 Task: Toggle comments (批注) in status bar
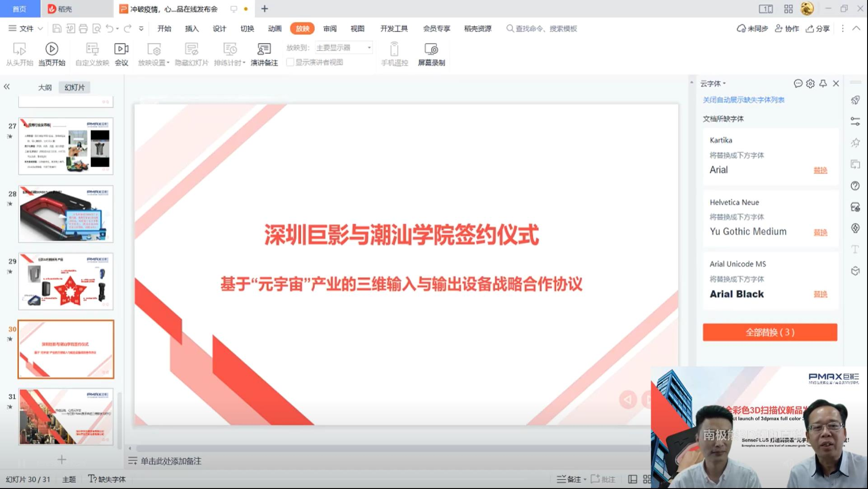click(603, 479)
